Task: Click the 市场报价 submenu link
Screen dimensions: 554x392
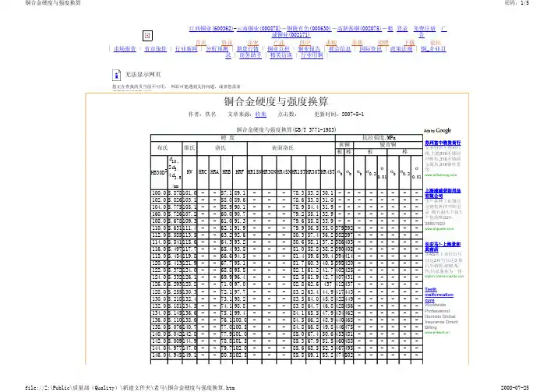Action: [126, 48]
